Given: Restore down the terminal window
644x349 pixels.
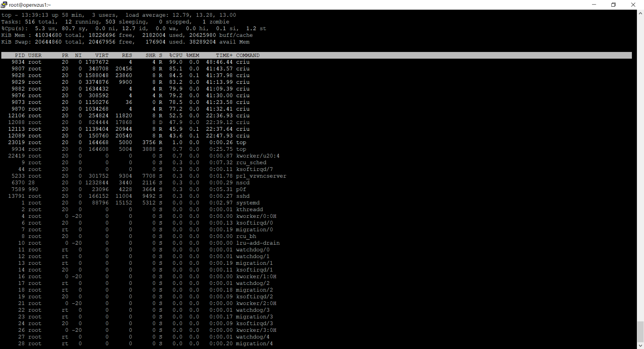Looking at the screenshot, I should coord(613,5).
